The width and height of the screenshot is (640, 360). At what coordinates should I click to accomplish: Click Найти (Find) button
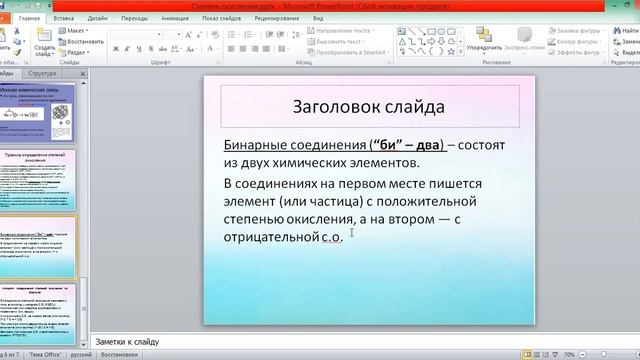point(626,31)
